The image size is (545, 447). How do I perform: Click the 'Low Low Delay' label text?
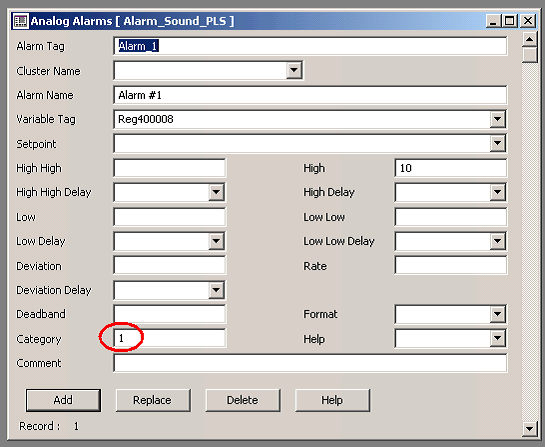tap(339, 241)
